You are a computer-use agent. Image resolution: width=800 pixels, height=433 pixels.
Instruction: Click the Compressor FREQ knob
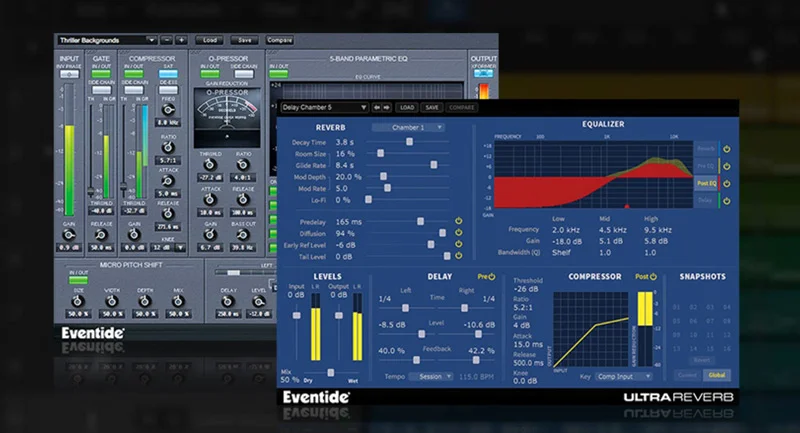[x=168, y=109]
